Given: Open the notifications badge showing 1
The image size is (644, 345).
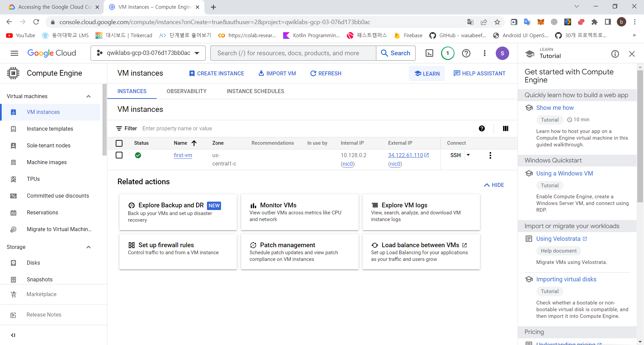Looking at the screenshot, I should coord(447,53).
